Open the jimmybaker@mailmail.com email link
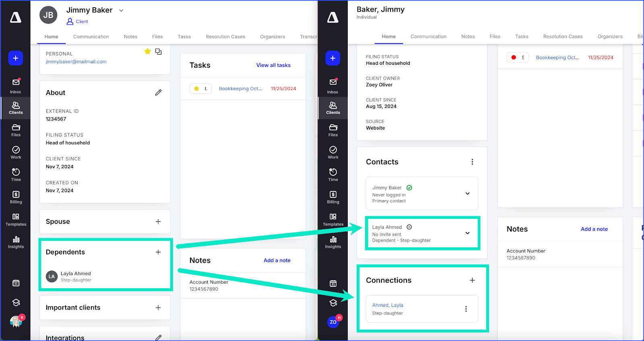644x341 pixels. (x=76, y=62)
